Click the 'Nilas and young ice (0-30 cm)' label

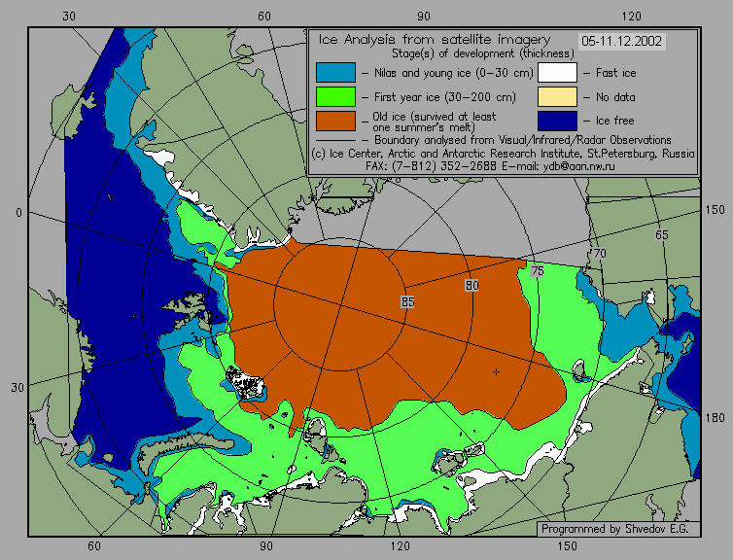tap(453, 73)
